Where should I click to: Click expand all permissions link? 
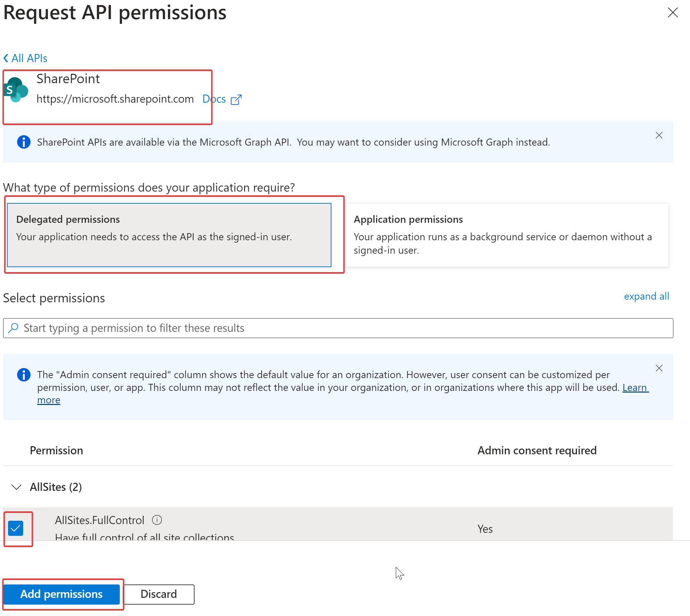pos(646,296)
